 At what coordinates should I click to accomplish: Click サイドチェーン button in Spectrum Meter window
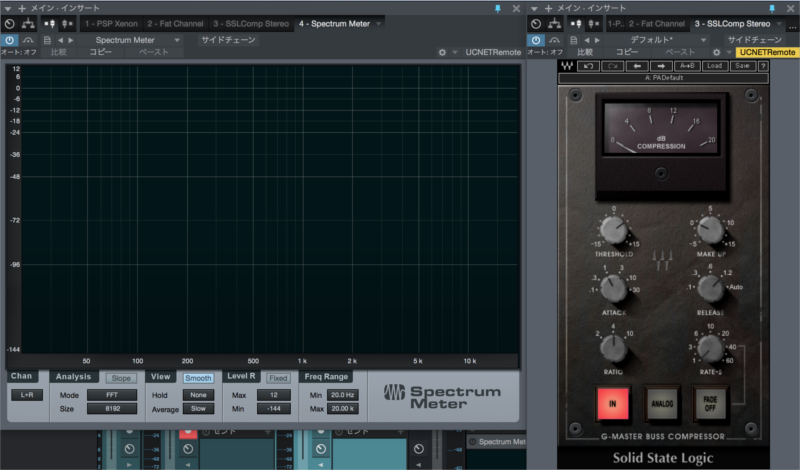pos(228,40)
